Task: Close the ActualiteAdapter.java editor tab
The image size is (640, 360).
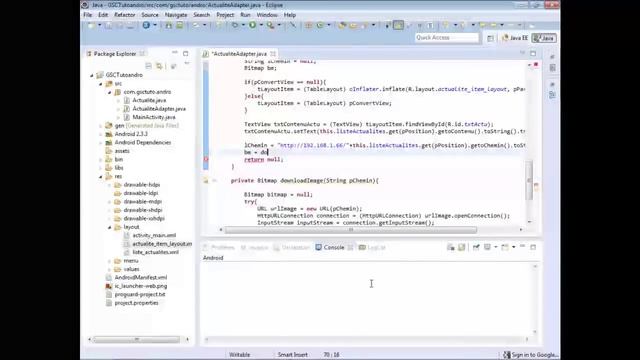Action: [273, 53]
